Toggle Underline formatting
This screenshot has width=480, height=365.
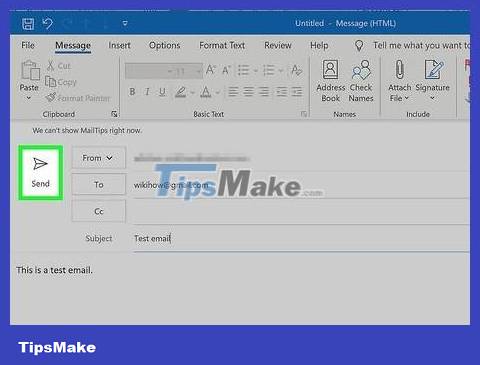[162, 92]
